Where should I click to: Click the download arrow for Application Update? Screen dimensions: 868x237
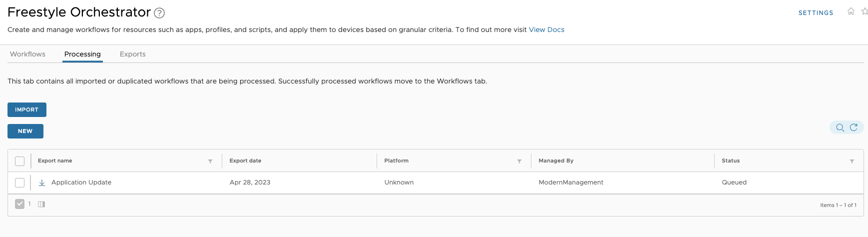(x=42, y=183)
